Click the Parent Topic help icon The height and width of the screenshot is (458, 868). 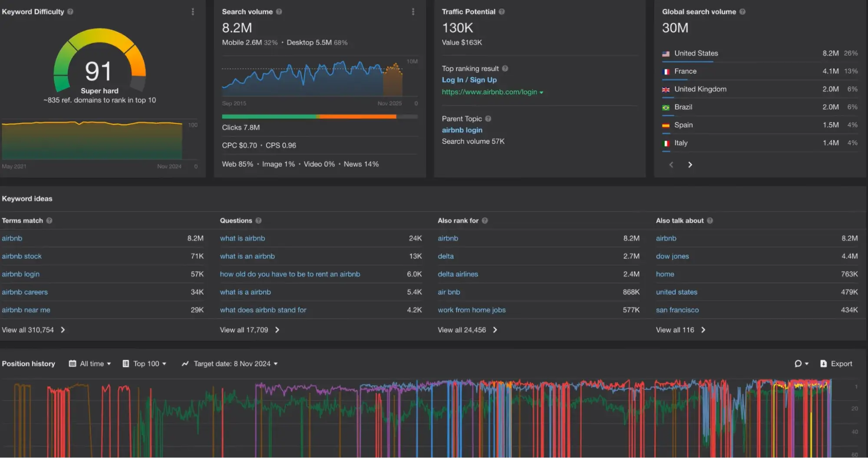(x=488, y=119)
